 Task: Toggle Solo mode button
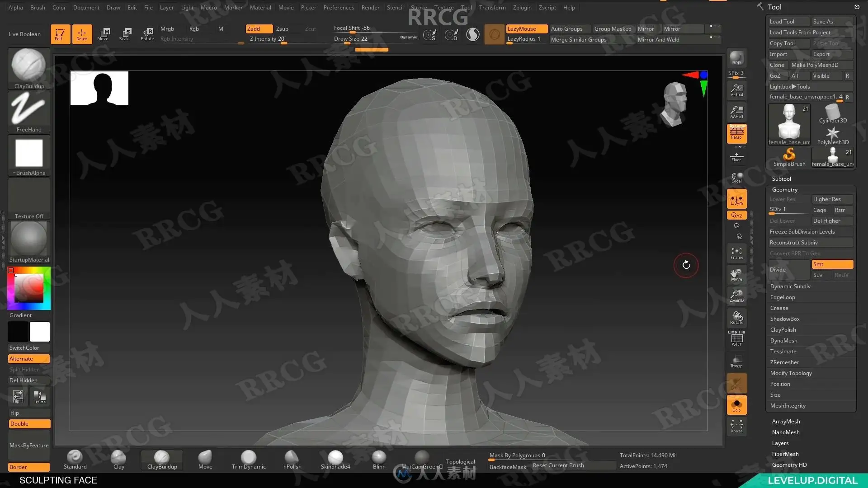pyautogui.click(x=736, y=405)
